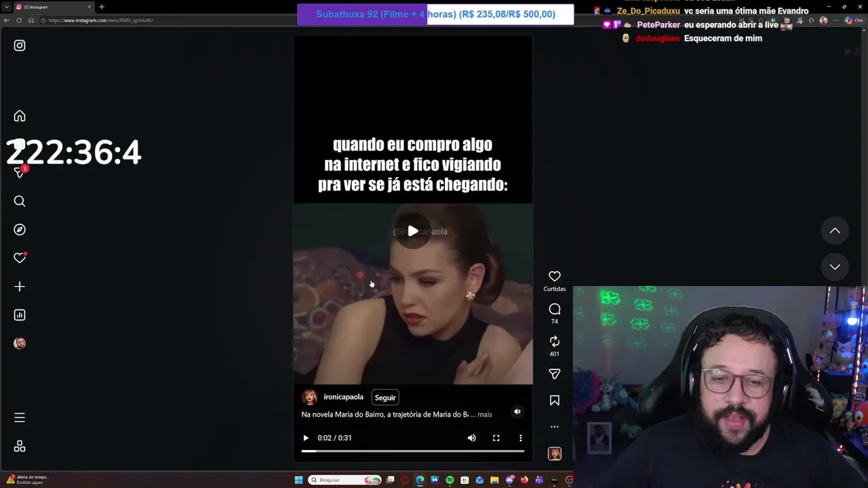
Task: Open Opera browser from the taskbar
Action: point(405,480)
